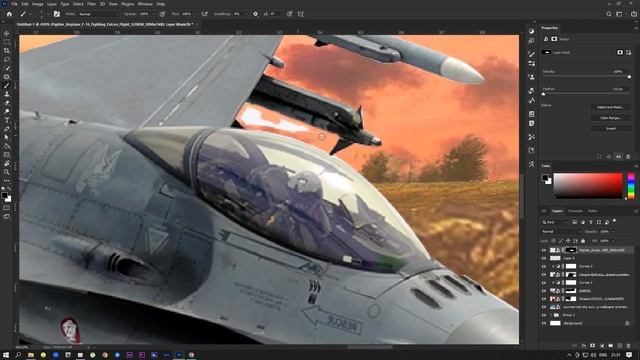640x360 pixels.
Task: Click the Density slider handle
Action: point(629,76)
